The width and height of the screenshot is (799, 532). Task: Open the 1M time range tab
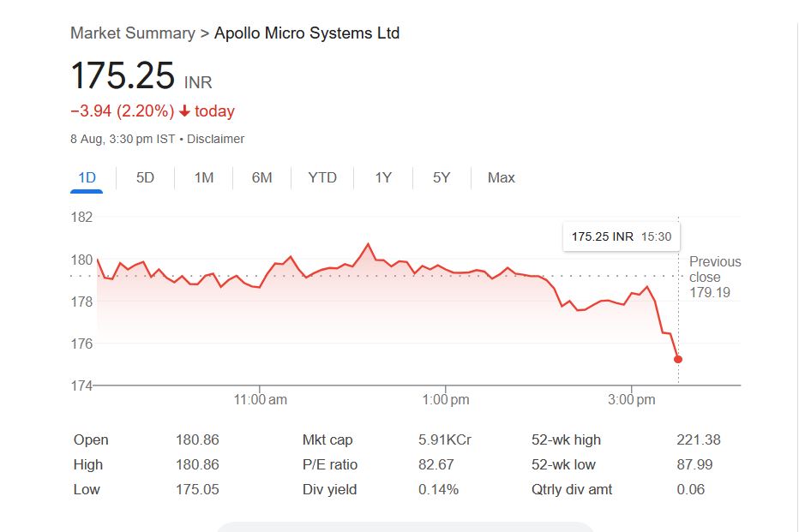[204, 178]
